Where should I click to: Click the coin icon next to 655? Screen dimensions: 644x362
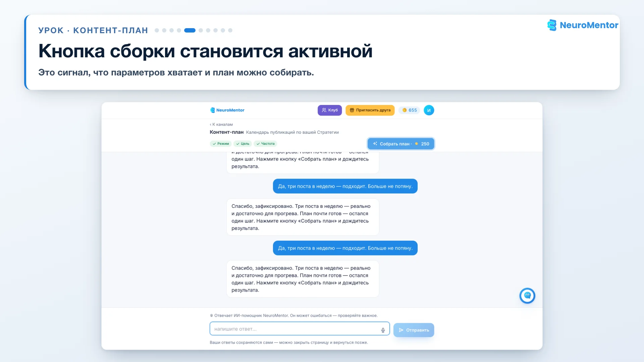click(405, 110)
